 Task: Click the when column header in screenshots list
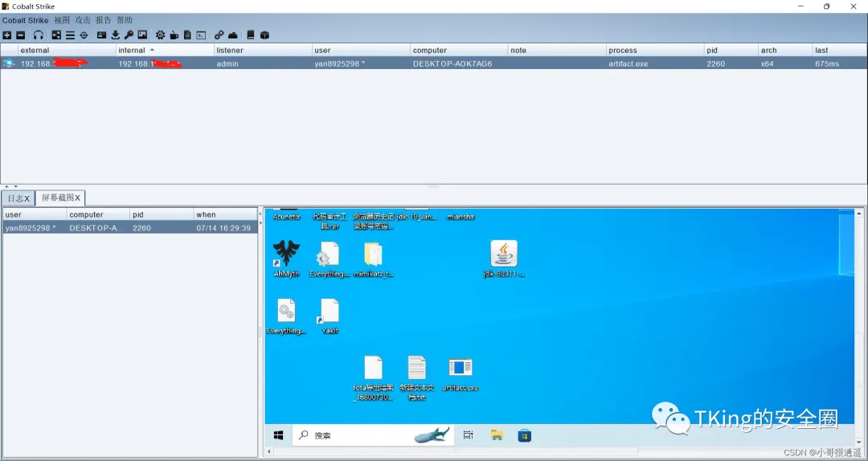tap(225, 214)
